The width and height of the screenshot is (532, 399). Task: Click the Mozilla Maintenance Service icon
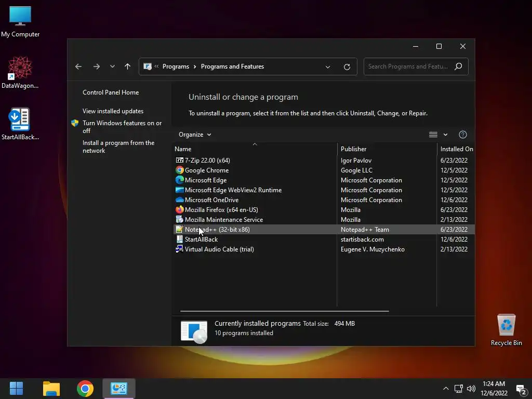[x=179, y=220]
